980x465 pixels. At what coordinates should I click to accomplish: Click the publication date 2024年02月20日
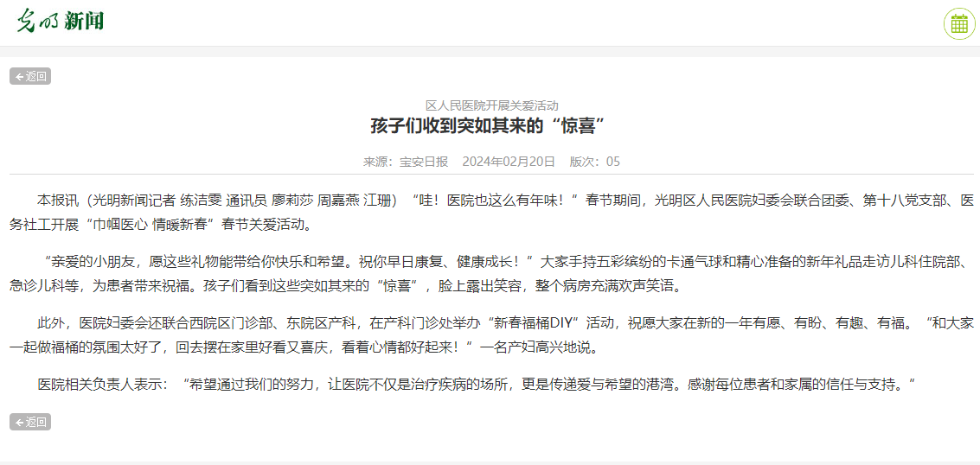[509, 162]
